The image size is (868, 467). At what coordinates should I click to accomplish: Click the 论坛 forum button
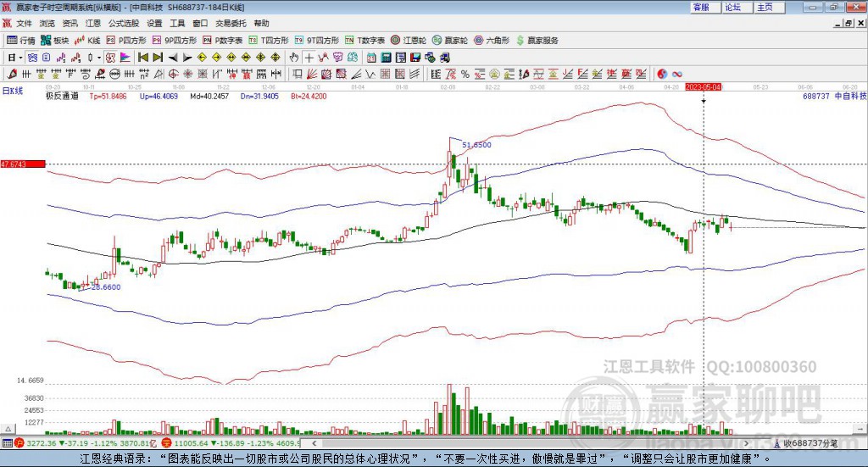click(x=737, y=7)
